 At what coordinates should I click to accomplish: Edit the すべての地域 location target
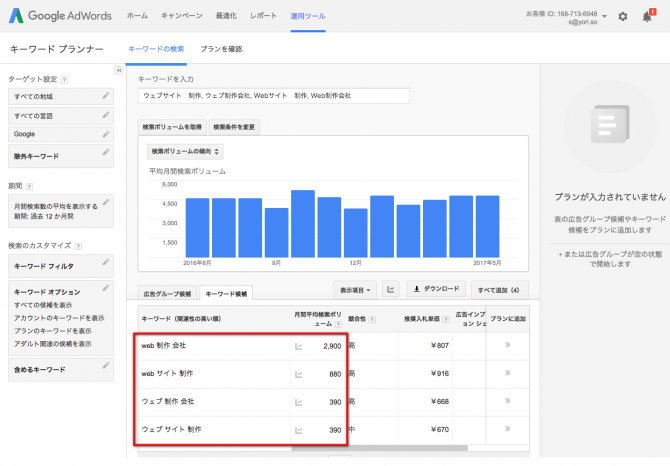[106, 96]
